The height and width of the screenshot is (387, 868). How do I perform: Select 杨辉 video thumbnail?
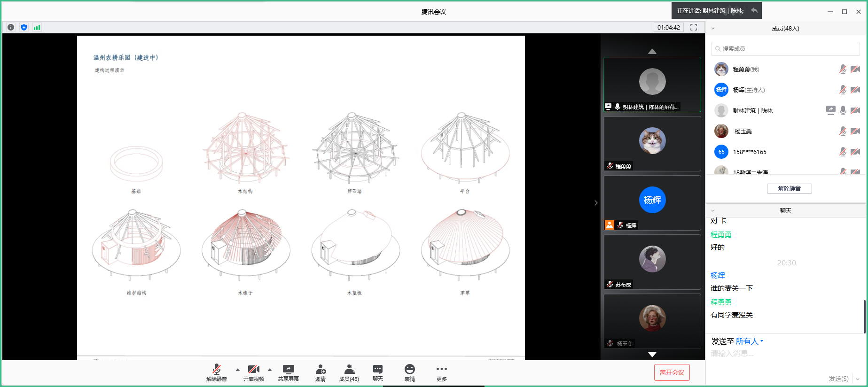(652, 203)
